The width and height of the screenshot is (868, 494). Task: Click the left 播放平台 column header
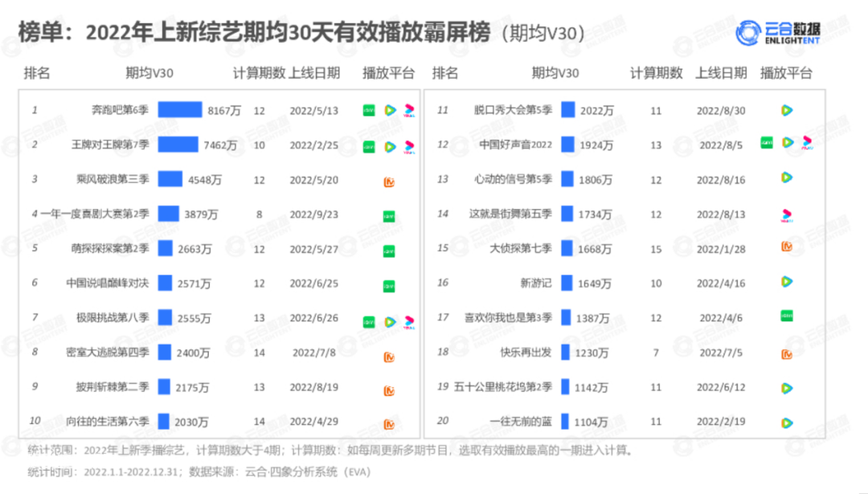click(x=388, y=73)
